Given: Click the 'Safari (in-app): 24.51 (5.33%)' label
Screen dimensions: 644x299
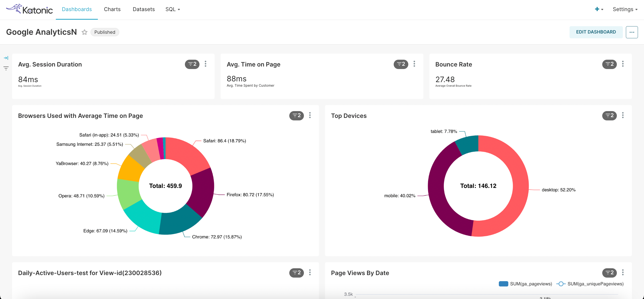Looking at the screenshot, I should pyautogui.click(x=109, y=135).
